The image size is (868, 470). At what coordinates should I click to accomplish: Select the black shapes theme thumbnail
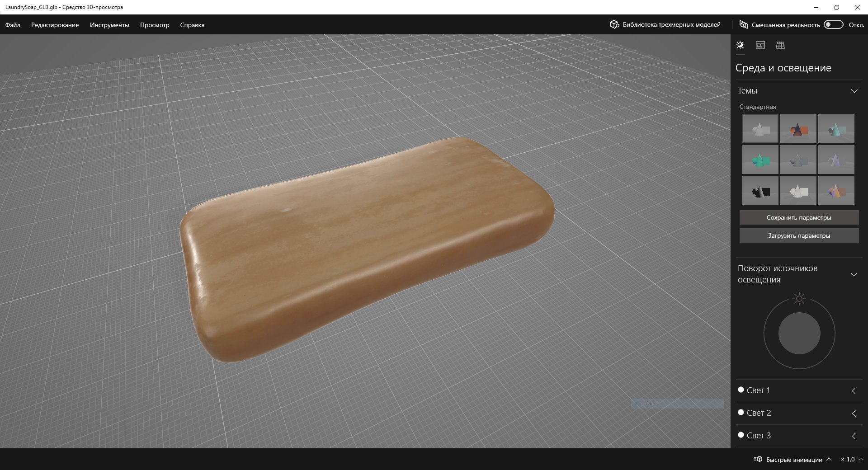[760, 190]
